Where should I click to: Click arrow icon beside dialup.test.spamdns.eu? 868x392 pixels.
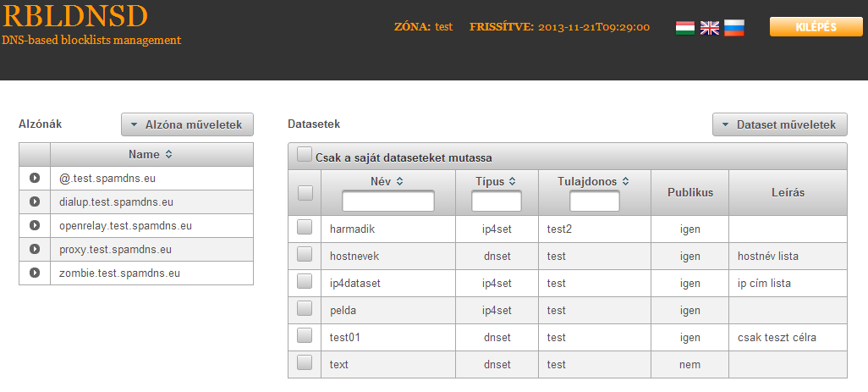(35, 202)
